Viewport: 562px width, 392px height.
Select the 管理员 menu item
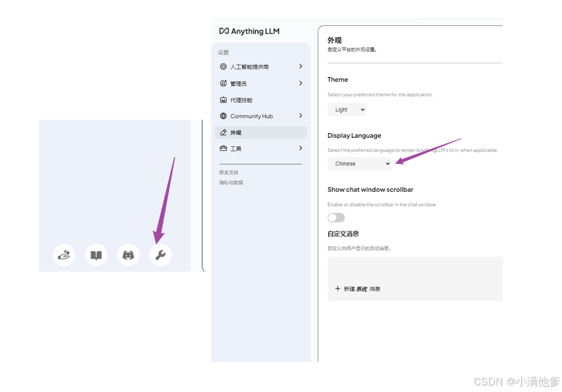pos(261,83)
